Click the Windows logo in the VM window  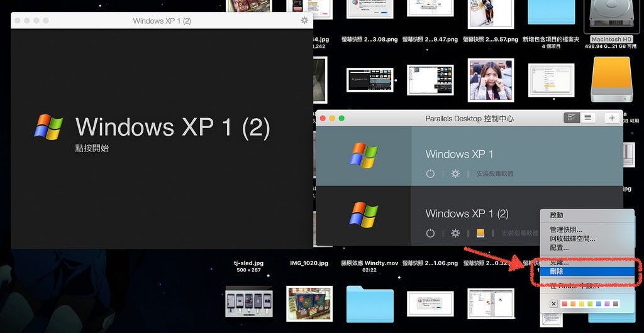click(x=48, y=127)
